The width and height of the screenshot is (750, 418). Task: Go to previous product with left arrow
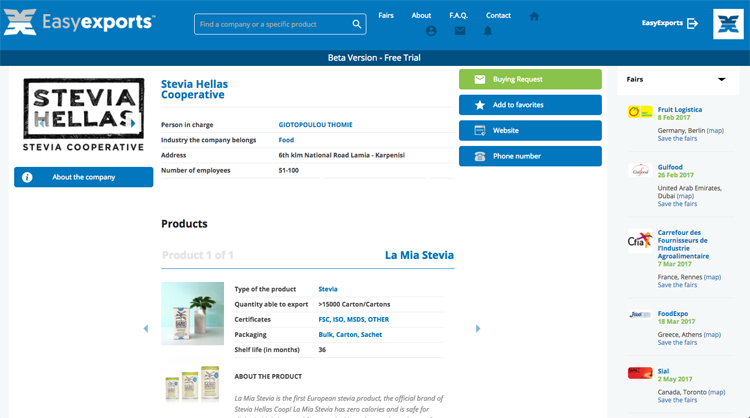pyautogui.click(x=146, y=329)
